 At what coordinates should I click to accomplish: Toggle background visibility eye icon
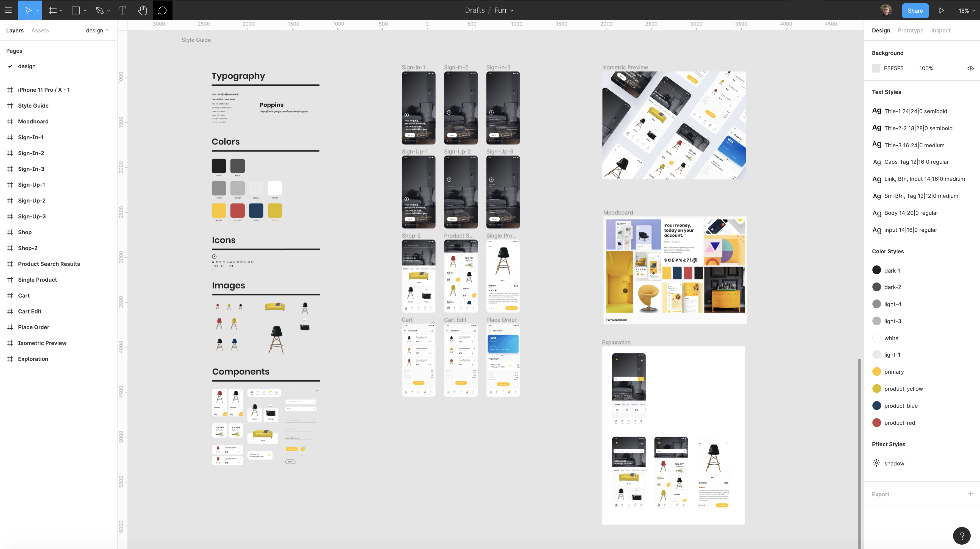[970, 68]
